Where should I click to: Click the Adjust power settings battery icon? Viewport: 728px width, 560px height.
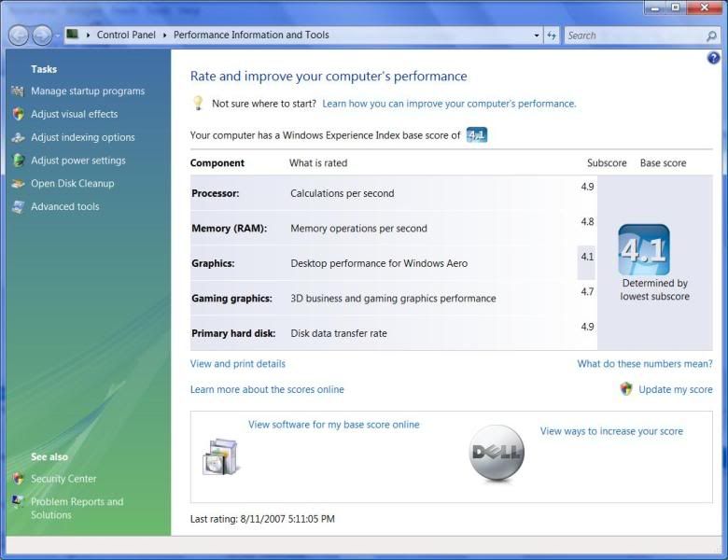[x=18, y=161]
